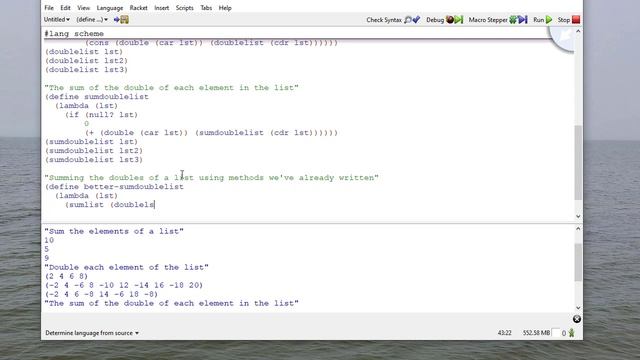Click output "Sum the elements of a list"
The width and height of the screenshot is (640, 360).
114,231
